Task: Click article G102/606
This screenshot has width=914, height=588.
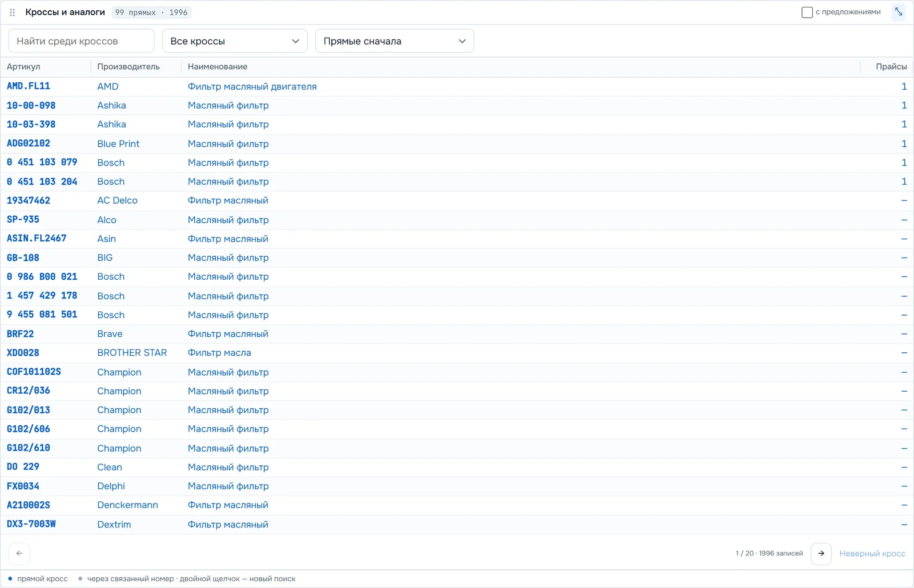Action: 29,429
